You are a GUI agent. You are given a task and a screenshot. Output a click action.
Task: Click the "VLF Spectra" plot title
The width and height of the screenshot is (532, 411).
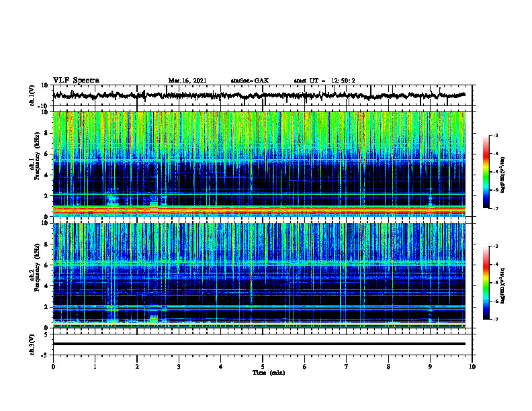coord(76,81)
